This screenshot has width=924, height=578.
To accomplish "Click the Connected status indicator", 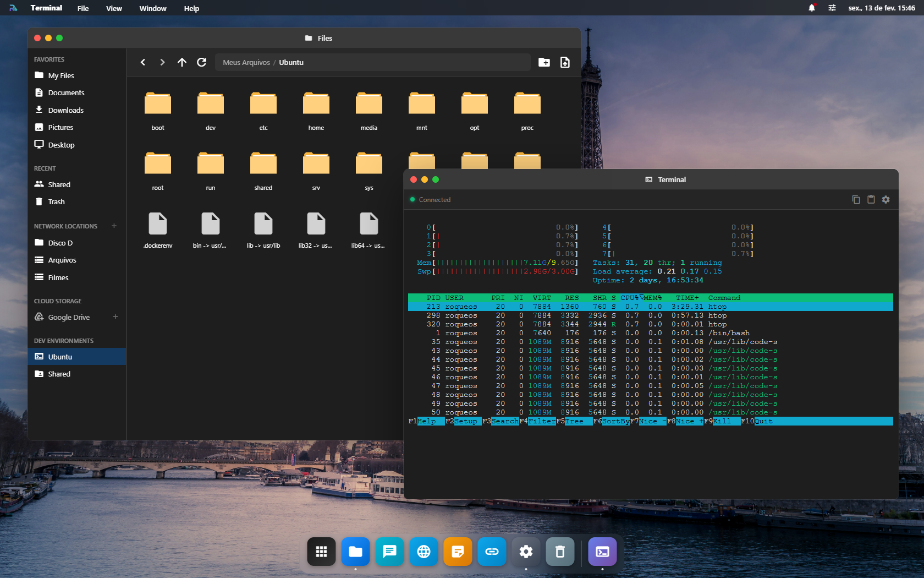I will pyautogui.click(x=431, y=199).
